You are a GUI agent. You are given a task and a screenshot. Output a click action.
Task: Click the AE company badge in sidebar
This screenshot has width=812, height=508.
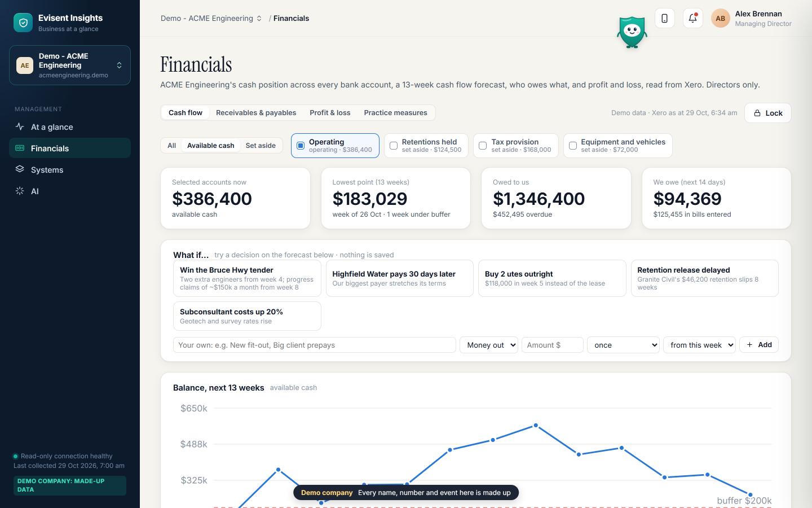[25, 65]
